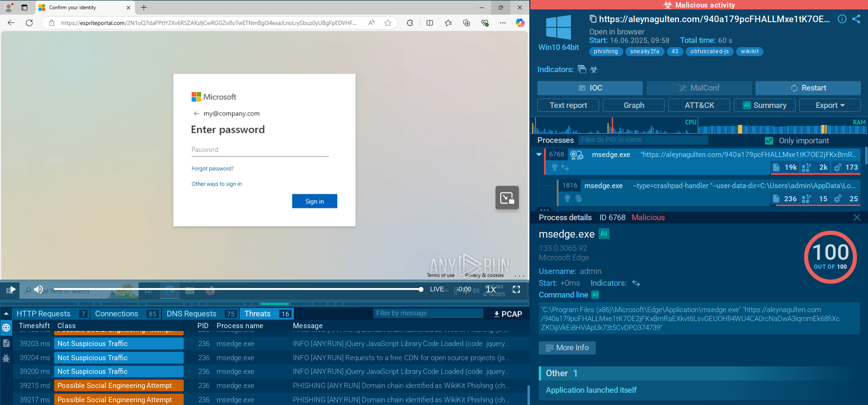Open Edge Copilot icon

(x=520, y=23)
